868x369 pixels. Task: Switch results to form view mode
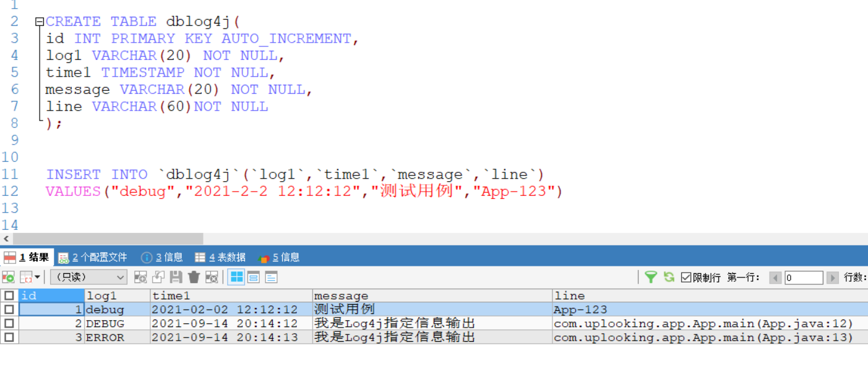(x=253, y=277)
